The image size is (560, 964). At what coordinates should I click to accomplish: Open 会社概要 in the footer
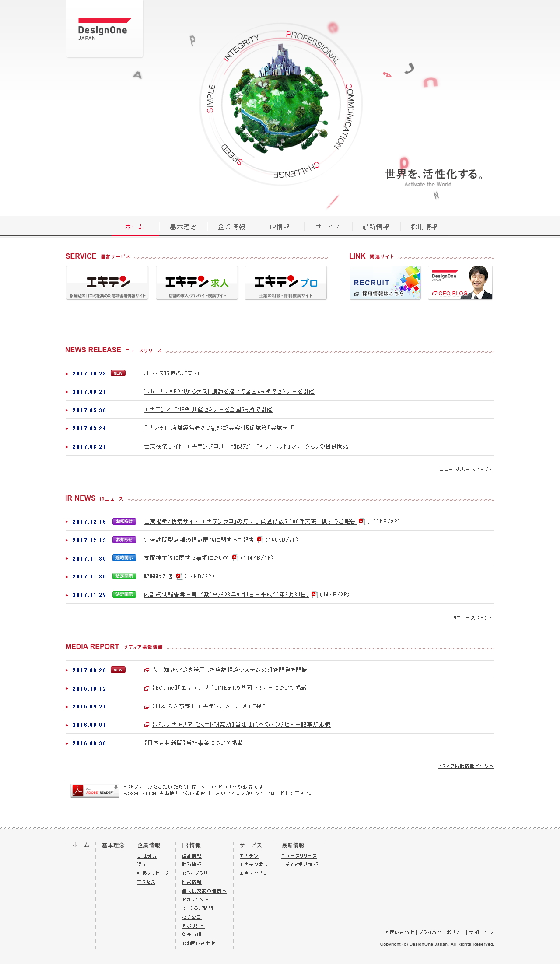pos(147,856)
